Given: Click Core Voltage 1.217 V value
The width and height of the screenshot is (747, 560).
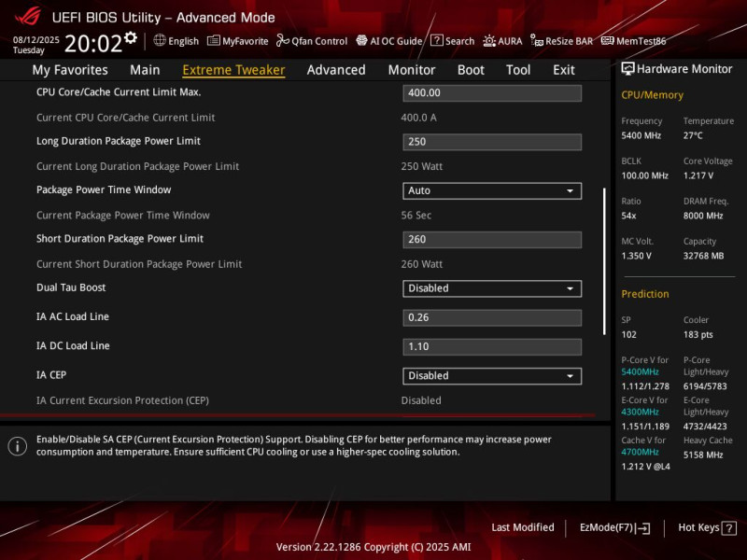Looking at the screenshot, I should click(x=698, y=175).
